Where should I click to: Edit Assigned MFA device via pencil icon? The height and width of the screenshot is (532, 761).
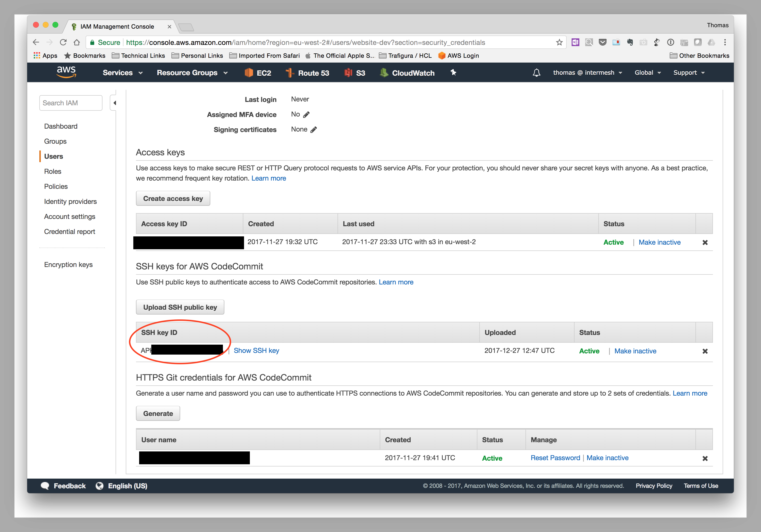[x=307, y=114]
